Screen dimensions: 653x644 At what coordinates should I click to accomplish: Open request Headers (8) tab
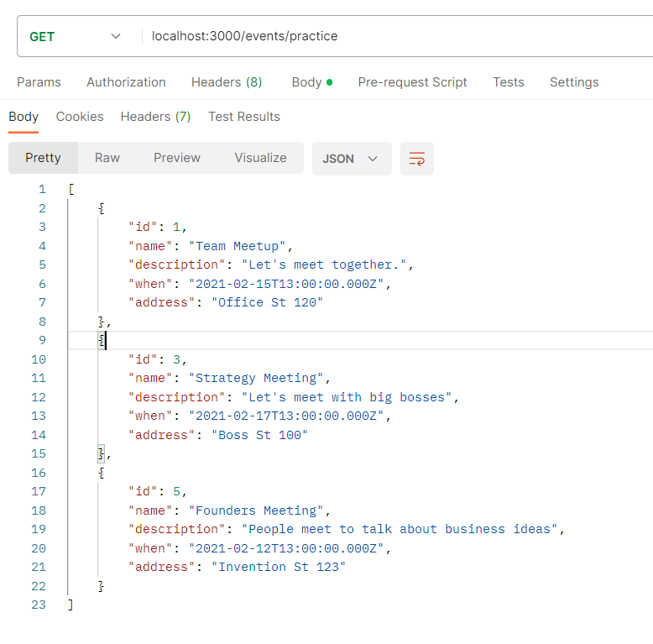(227, 82)
